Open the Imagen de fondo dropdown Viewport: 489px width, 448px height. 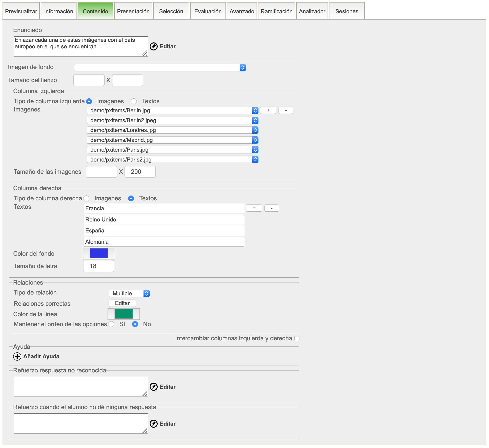coord(160,68)
